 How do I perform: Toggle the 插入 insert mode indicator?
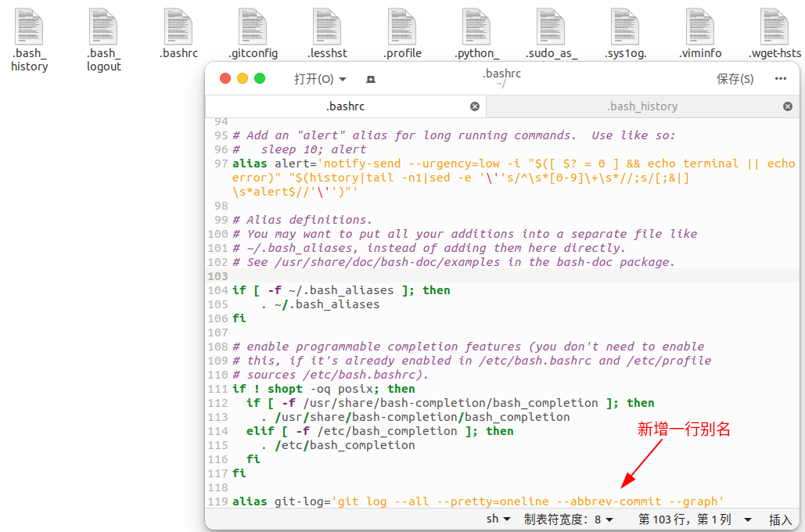(x=781, y=519)
